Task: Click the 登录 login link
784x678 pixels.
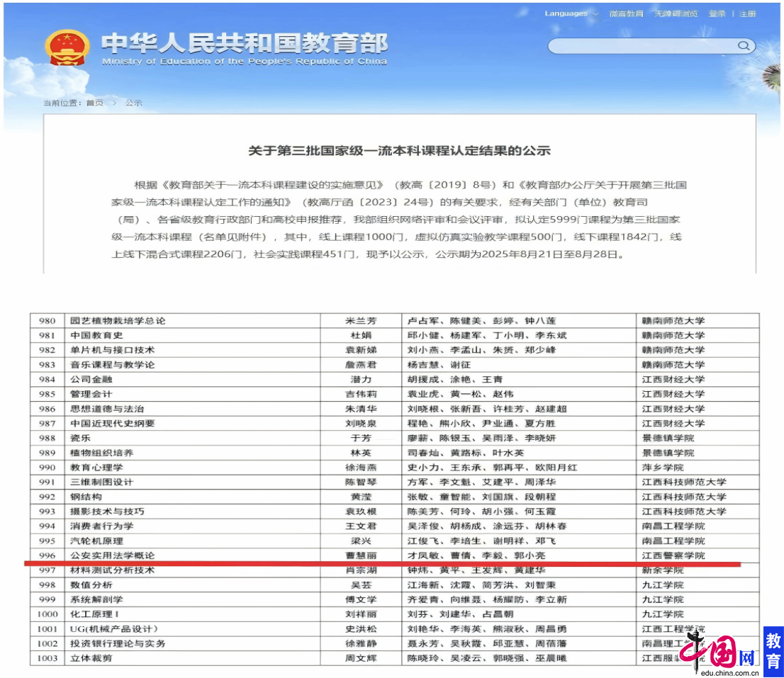Action: pos(717,13)
